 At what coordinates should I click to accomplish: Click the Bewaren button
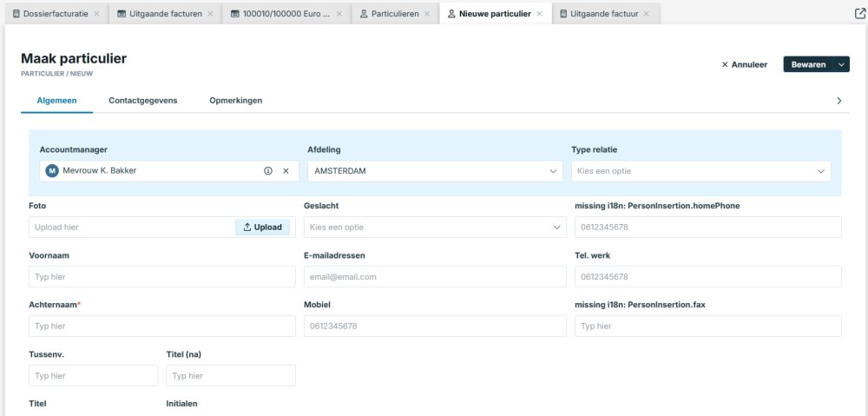pos(808,64)
